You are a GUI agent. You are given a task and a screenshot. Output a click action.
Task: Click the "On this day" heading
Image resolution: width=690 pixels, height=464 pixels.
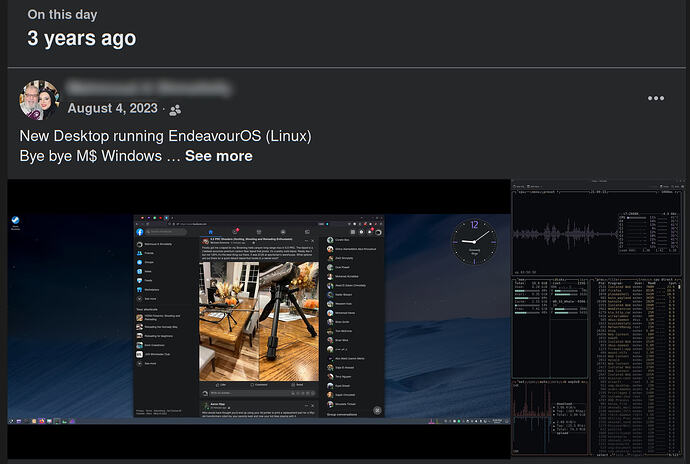click(62, 15)
